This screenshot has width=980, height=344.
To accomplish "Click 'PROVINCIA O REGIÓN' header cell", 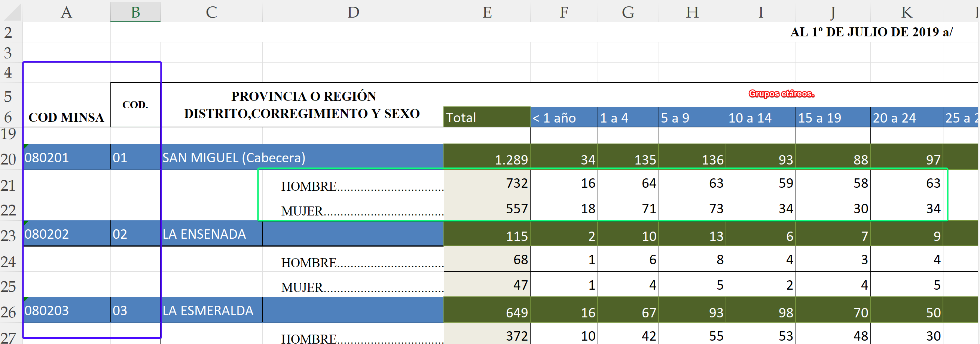I will [x=302, y=105].
